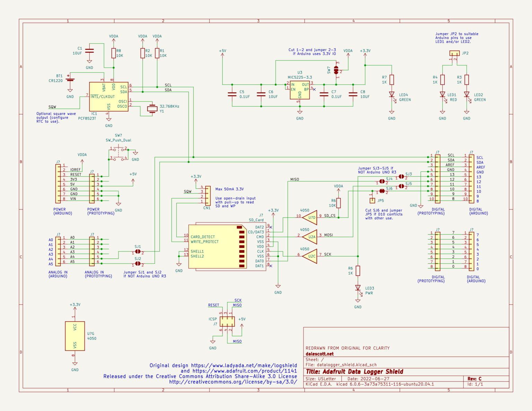Click the LED3 PWR symbol

click(358, 288)
